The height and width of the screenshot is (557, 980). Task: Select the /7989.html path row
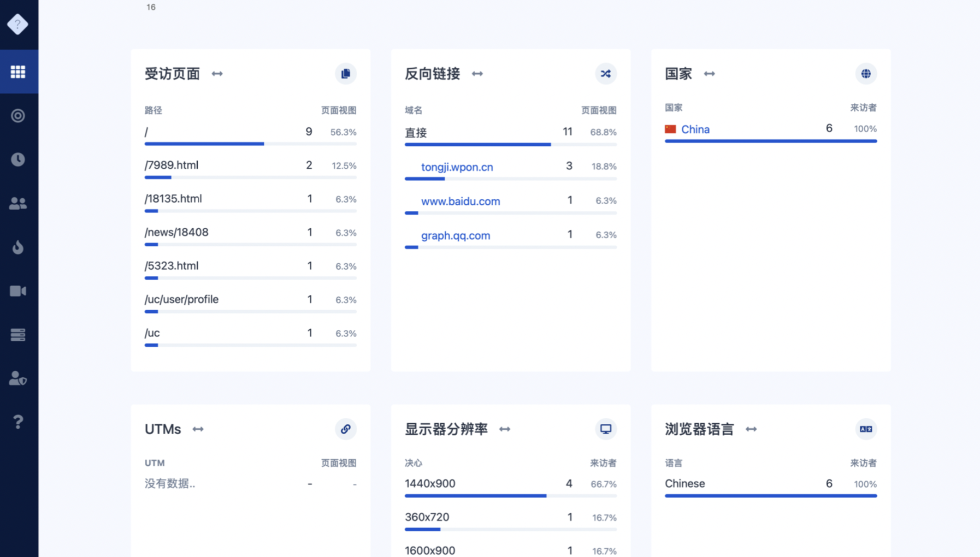point(251,169)
